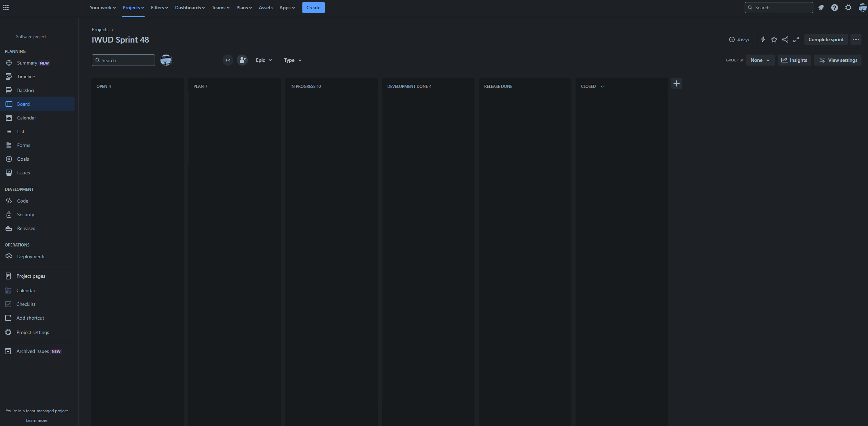
Task: Star this board as favorite
Action: 774,39
